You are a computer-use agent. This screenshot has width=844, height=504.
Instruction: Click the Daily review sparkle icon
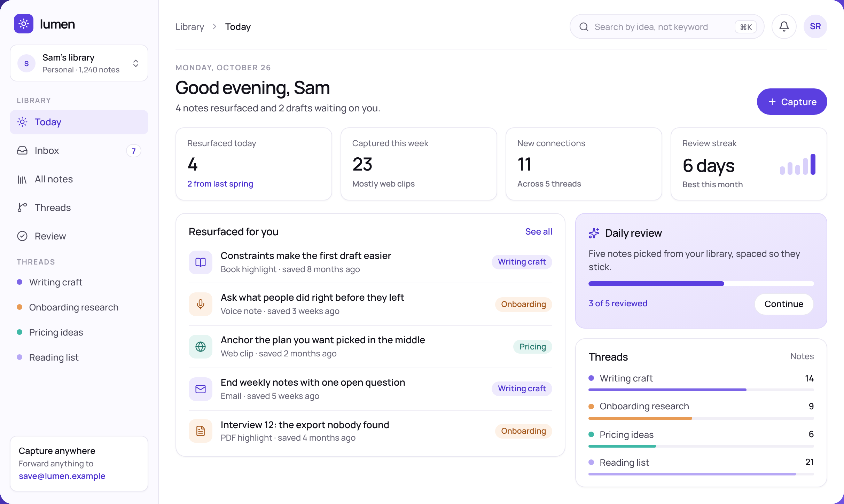(x=594, y=233)
